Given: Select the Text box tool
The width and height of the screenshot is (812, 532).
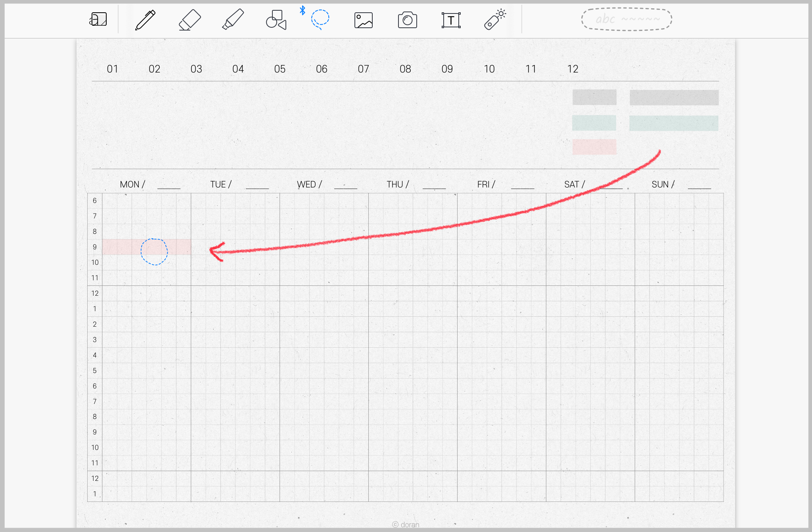Looking at the screenshot, I should click(x=451, y=20).
